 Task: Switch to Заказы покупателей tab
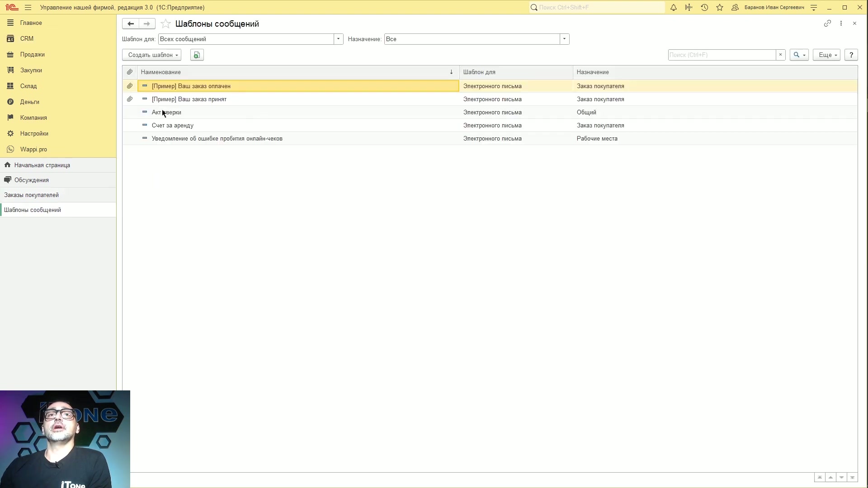point(32,195)
